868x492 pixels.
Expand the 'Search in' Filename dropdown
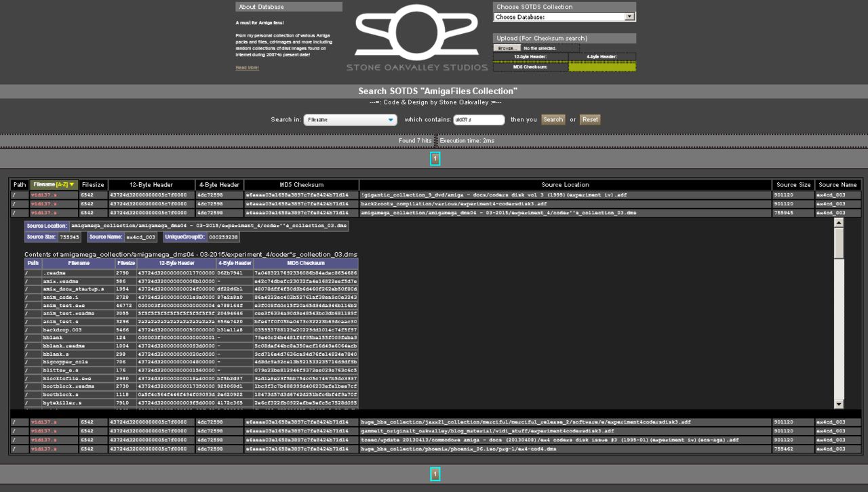coord(350,120)
